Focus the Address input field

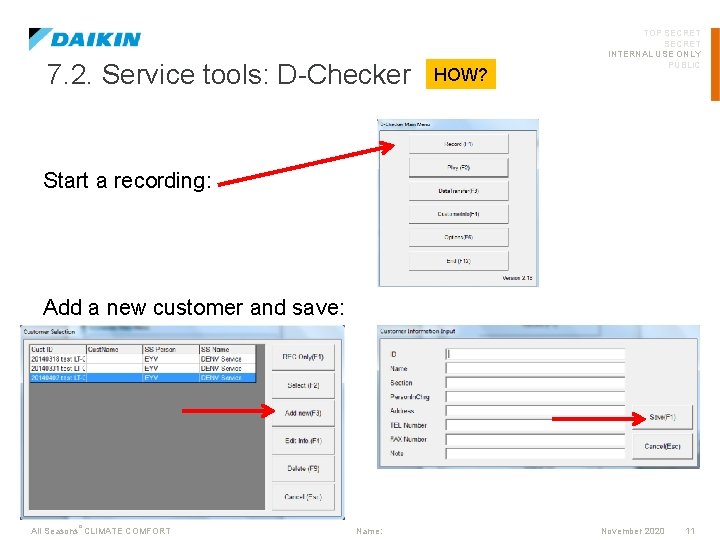[x=535, y=411]
